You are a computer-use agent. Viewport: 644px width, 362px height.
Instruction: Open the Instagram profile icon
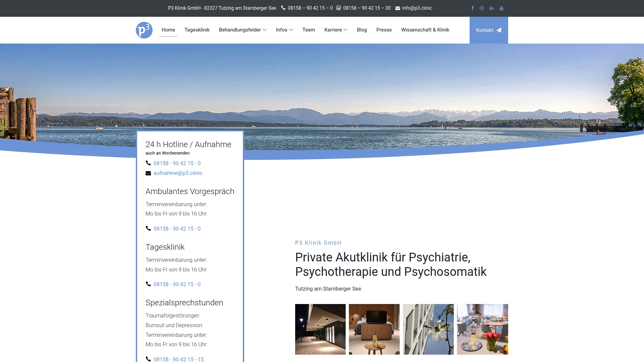click(482, 8)
